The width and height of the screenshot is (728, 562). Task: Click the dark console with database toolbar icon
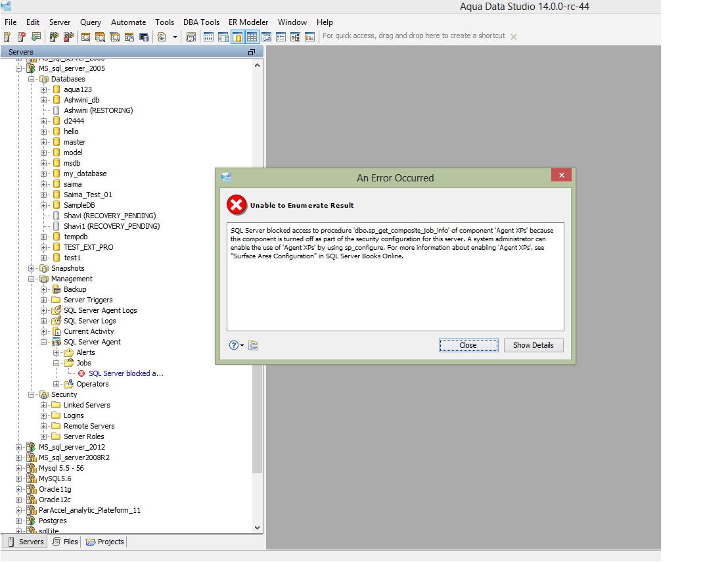144,37
